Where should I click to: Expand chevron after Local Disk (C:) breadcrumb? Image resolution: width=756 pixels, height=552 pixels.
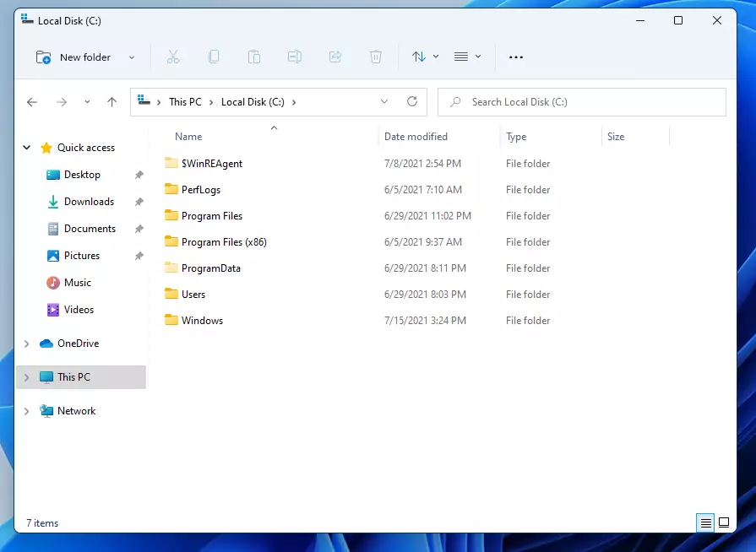294,102
